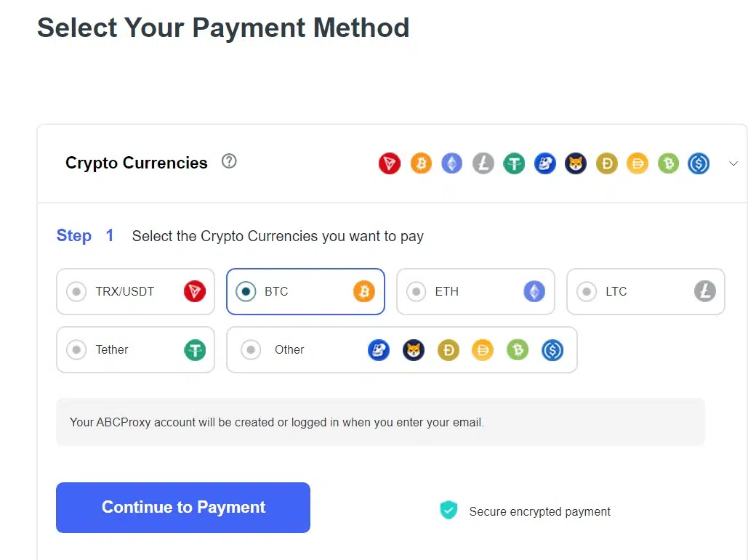748x560 pixels.
Task: Select the ETH payment radio button
Action: click(x=417, y=291)
